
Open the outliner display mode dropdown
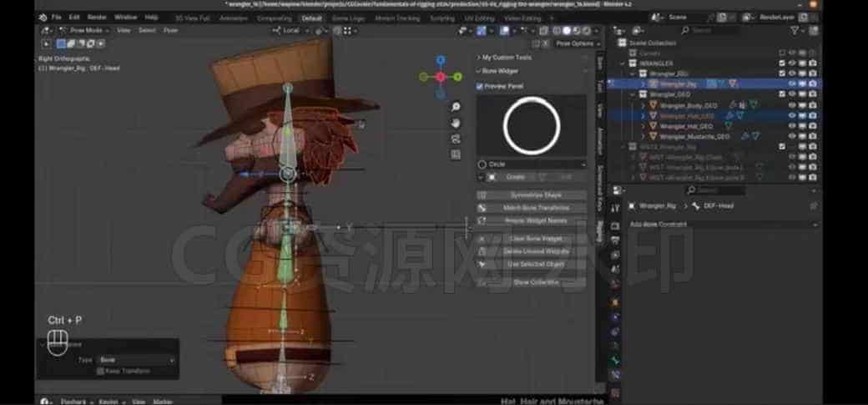click(x=639, y=31)
